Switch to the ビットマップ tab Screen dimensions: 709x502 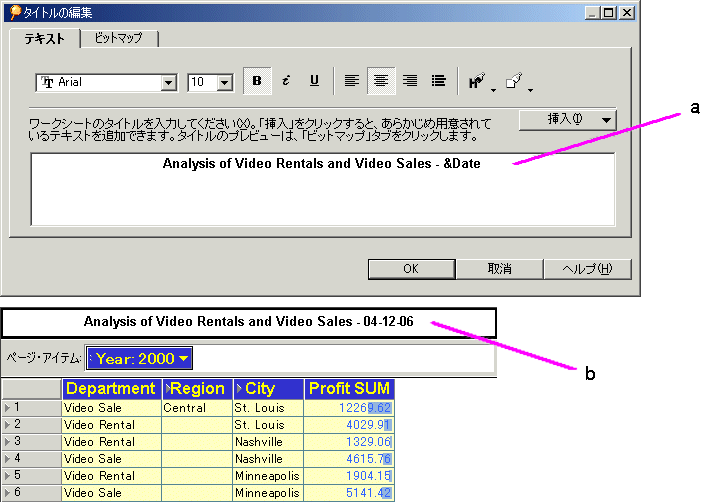[118, 38]
